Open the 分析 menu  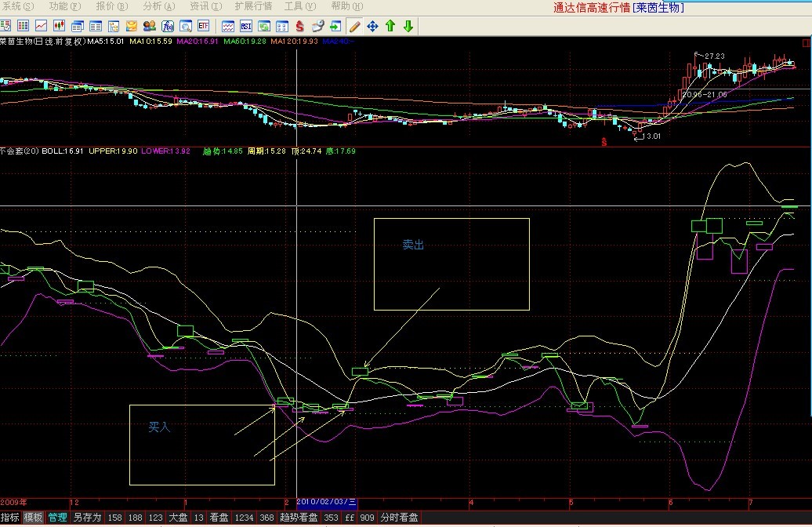coord(159,6)
